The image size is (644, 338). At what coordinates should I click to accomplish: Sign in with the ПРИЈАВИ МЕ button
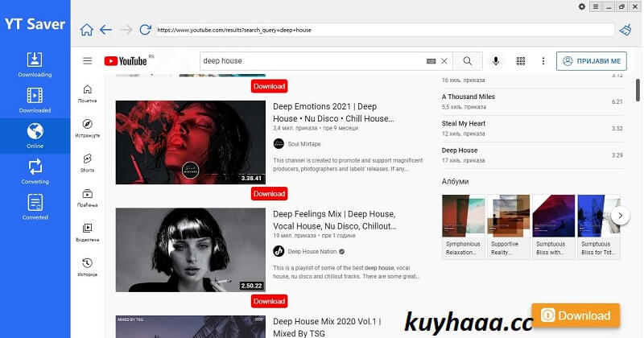coord(592,61)
